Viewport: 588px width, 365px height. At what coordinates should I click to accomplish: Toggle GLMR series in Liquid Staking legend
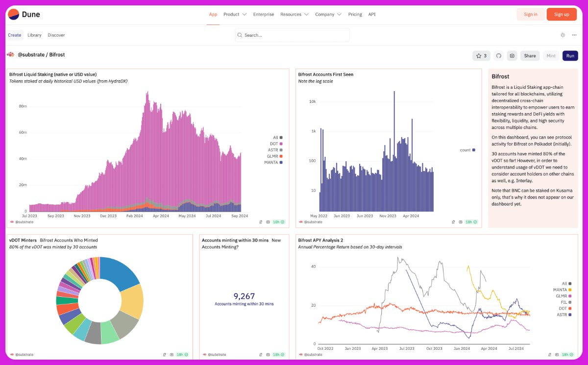[275, 156]
